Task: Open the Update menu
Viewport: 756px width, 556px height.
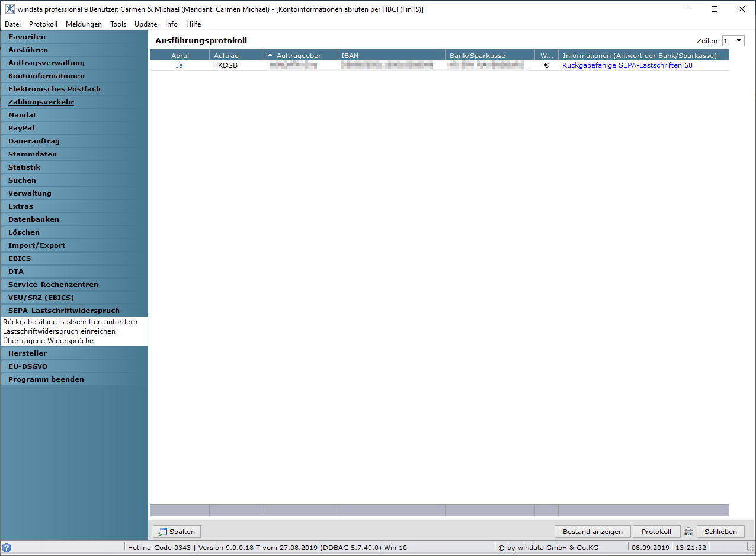Action: click(146, 24)
